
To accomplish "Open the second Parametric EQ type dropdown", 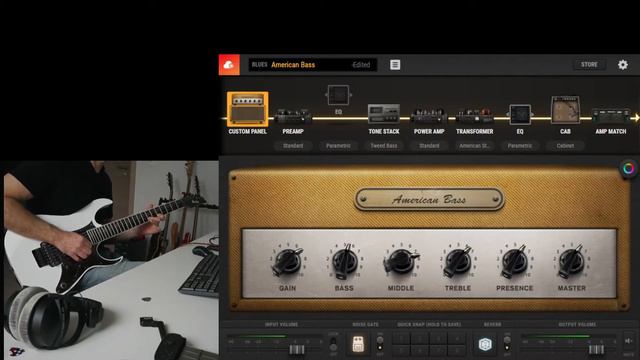I will [520, 146].
